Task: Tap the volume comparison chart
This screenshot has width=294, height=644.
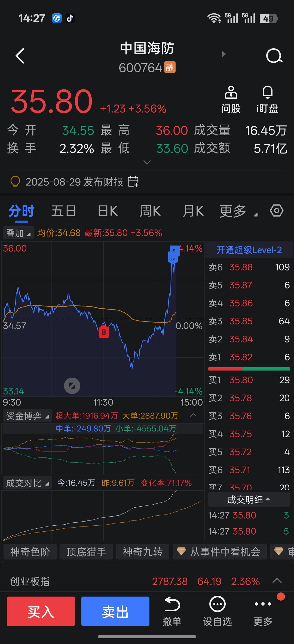Action: [x=103, y=515]
